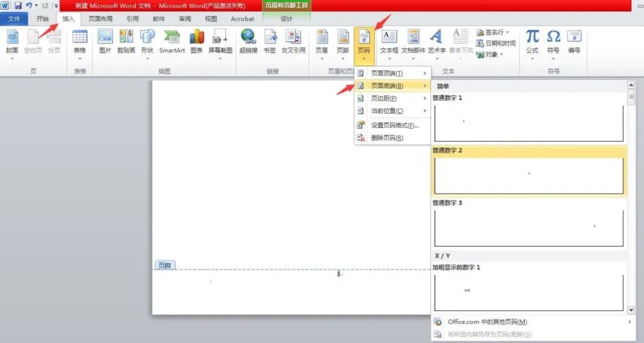Expand the dropdown arrow under Cover Page (封面)
This screenshot has height=343, width=644.
(12, 59)
